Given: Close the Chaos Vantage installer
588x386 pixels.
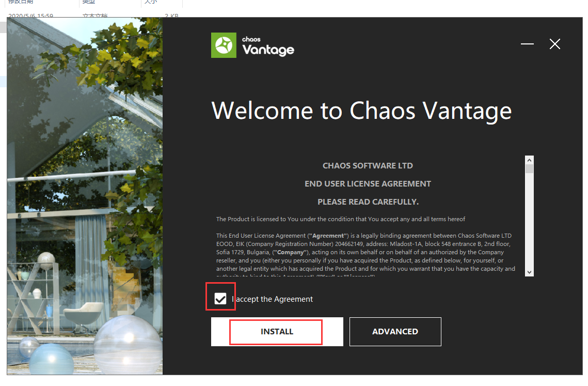Looking at the screenshot, I should [x=554, y=44].
